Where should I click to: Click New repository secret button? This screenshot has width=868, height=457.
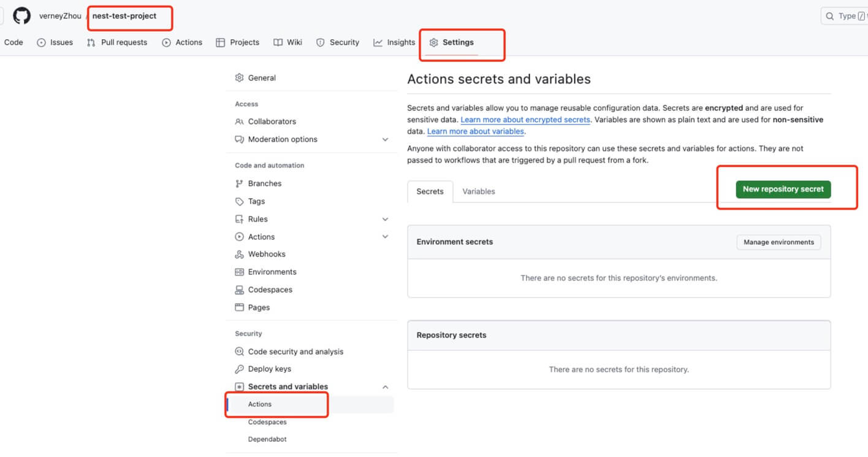783,190
